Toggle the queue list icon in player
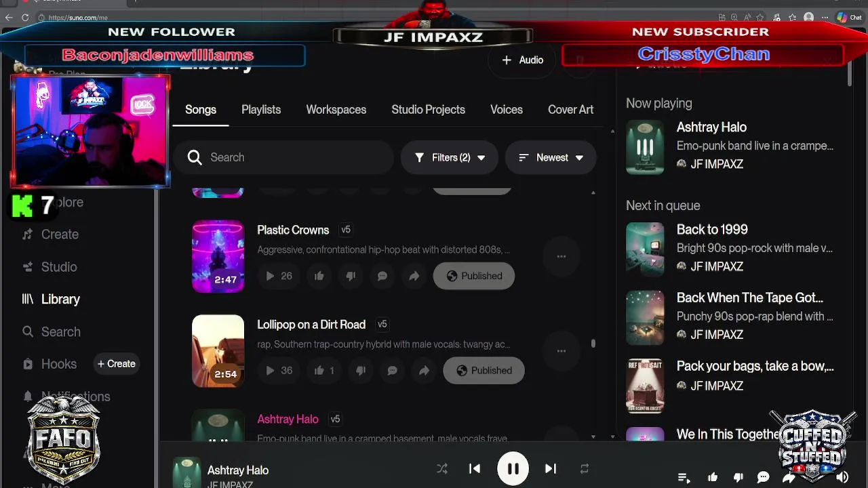This screenshot has width=868, height=488. (x=684, y=478)
